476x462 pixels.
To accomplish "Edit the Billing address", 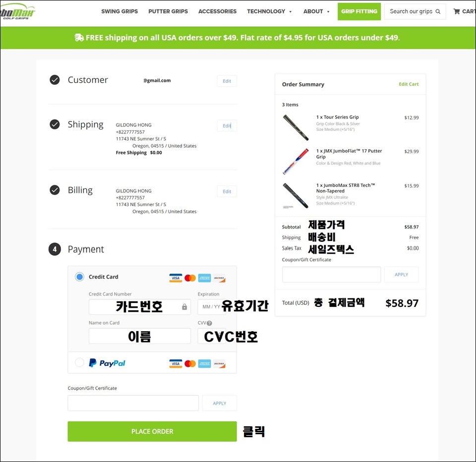I will (227, 191).
